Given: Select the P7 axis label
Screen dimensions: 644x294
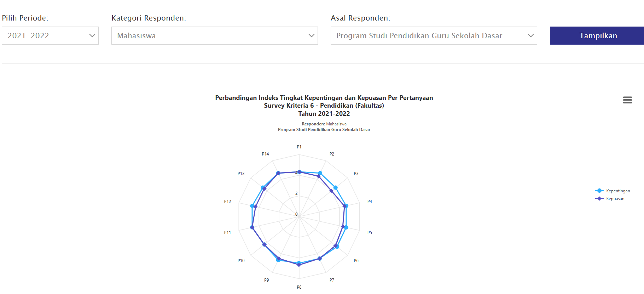Looking at the screenshot, I should (x=332, y=280).
